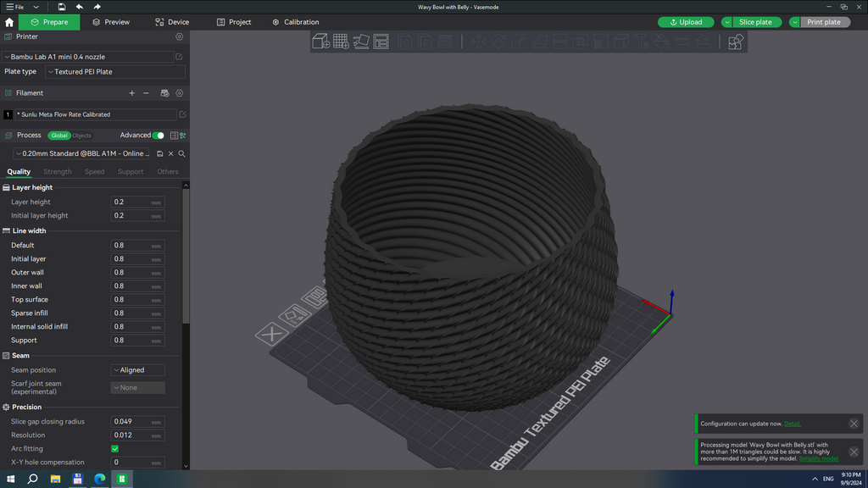Click the compare presets icon beside Advanced

[x=182, y=136]
